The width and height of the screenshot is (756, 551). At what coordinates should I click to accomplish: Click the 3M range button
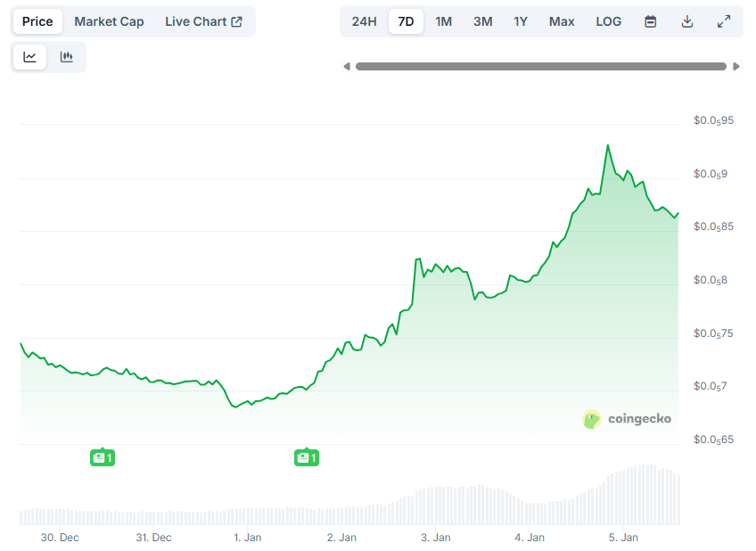[482, 21]
